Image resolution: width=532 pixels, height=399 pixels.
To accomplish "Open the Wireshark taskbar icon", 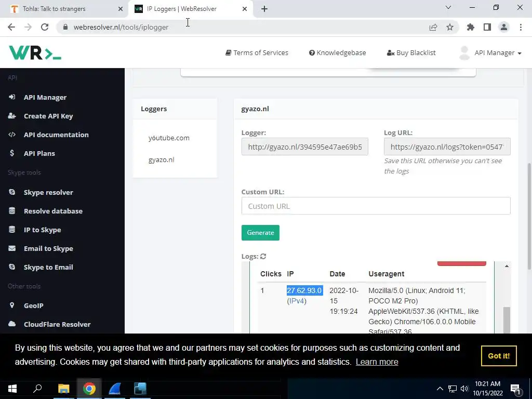I will [115, 389].
